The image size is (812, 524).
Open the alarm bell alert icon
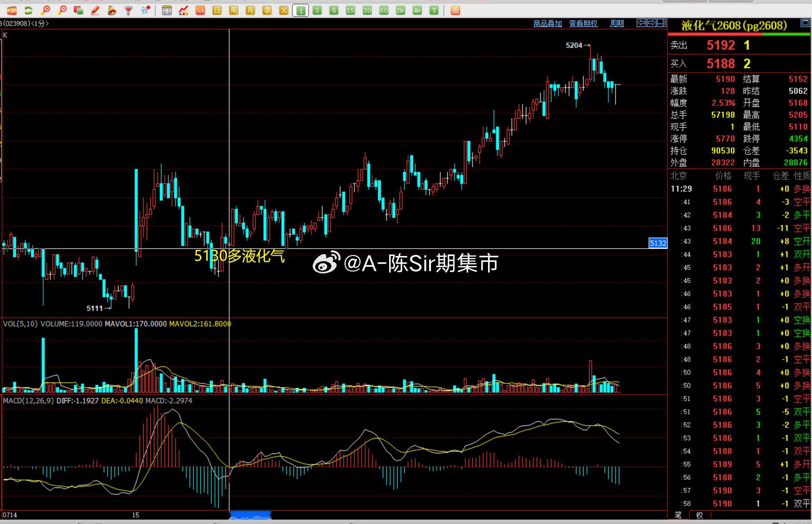(112, 10)
